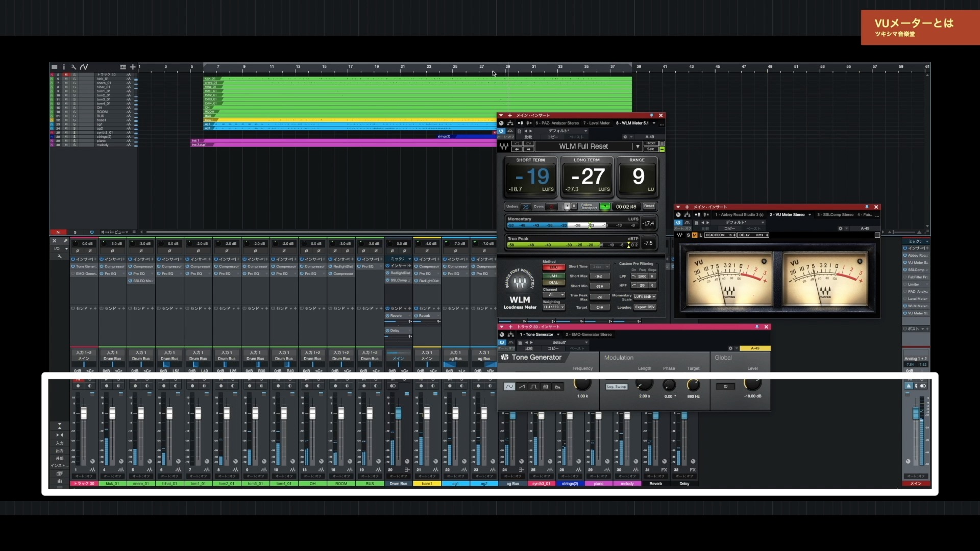This screenshot has width=980, height=551.
Task: Toggle the WLM Meter bypass power button
Action: point(501,131)
